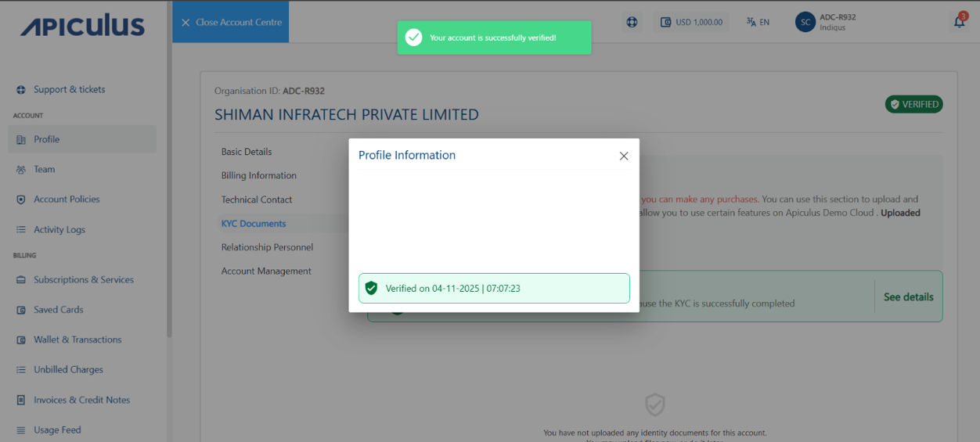Click the See details link
The height and width of the screenshot is (442, 980).
click(x=908, y=297)
